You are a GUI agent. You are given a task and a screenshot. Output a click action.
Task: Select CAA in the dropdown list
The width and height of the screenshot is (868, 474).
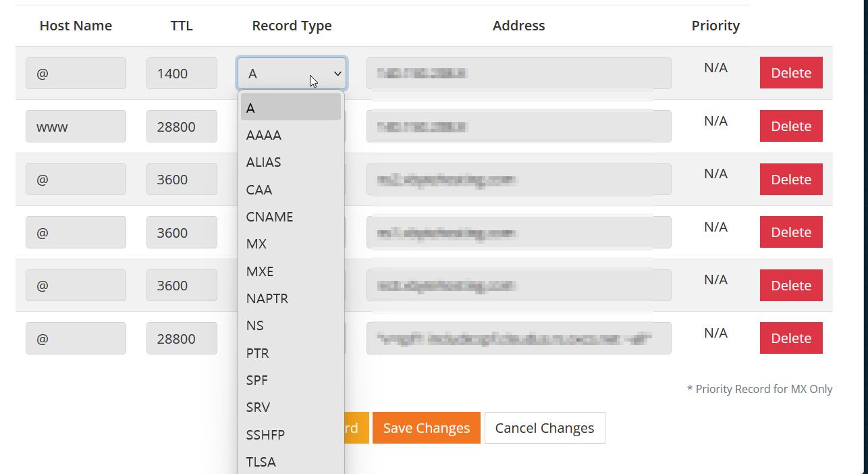[259, 190]
